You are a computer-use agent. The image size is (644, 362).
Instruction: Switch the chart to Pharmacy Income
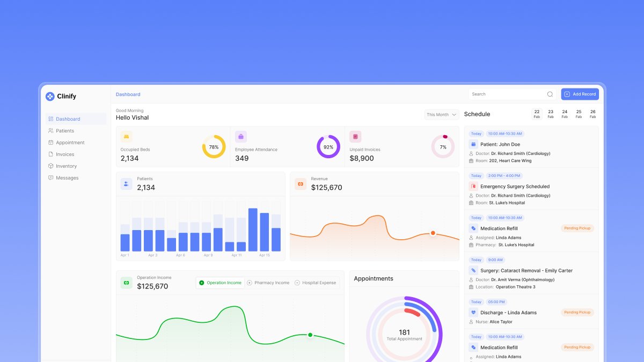[x=268, y=283]
